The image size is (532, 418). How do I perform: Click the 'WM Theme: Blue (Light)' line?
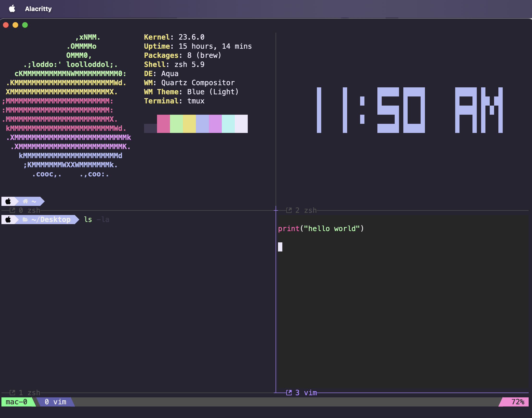[x=191, y=92]
